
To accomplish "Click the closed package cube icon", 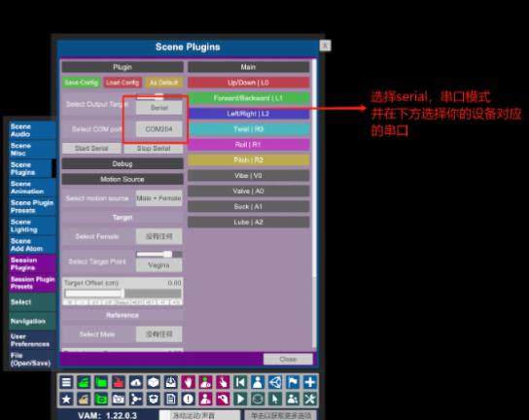I will [x=154, y=382].
